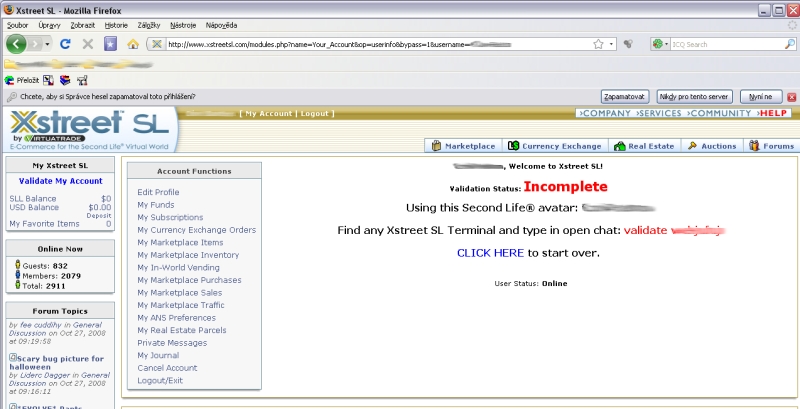The width and height of the screenshot is (800, 409).
Task: Close the password remember notification bar
Action: pyautogui.click(x=791, y=96)
